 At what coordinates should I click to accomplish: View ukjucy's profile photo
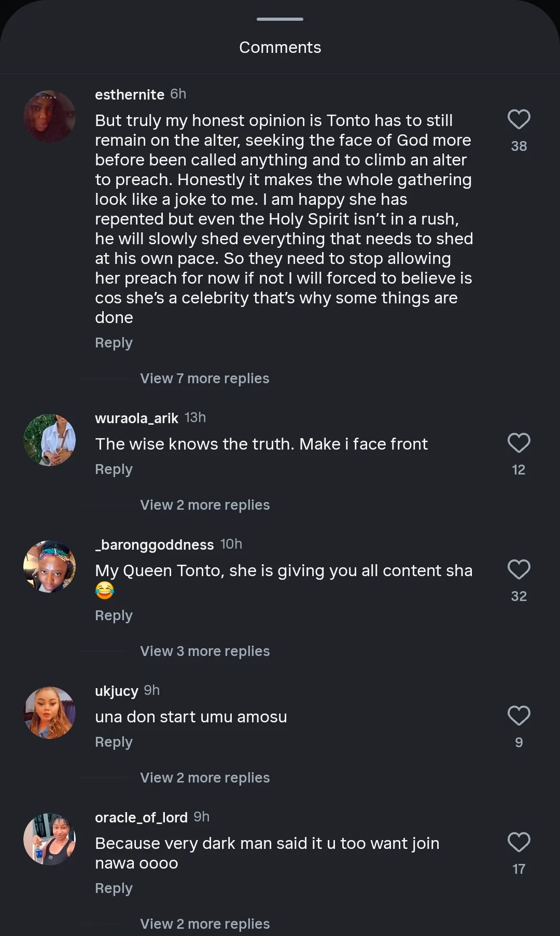coord(50,713)
